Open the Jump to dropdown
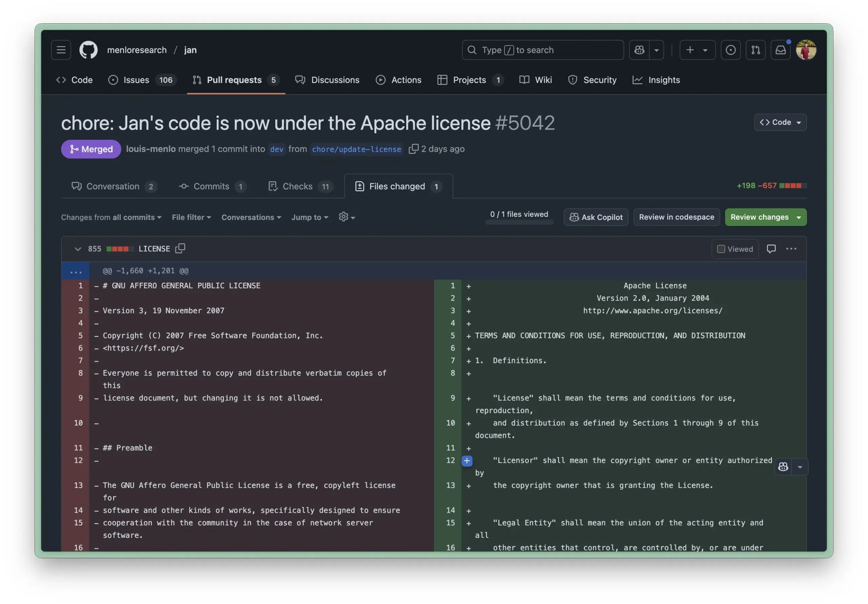Screen dimensions: 868x604 point(310,217)
